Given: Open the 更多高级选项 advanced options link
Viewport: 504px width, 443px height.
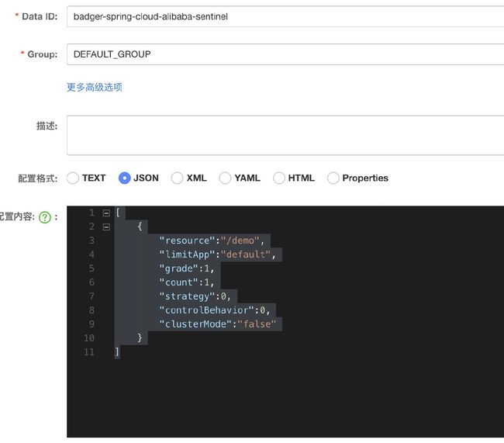Looking at the screenshot, I should pyautogui.click(x=95, y=87).
